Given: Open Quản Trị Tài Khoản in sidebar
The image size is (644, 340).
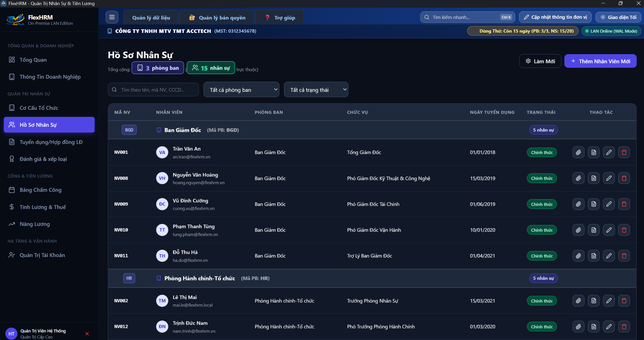Looking at the screenshot, I should click(49, 255).
